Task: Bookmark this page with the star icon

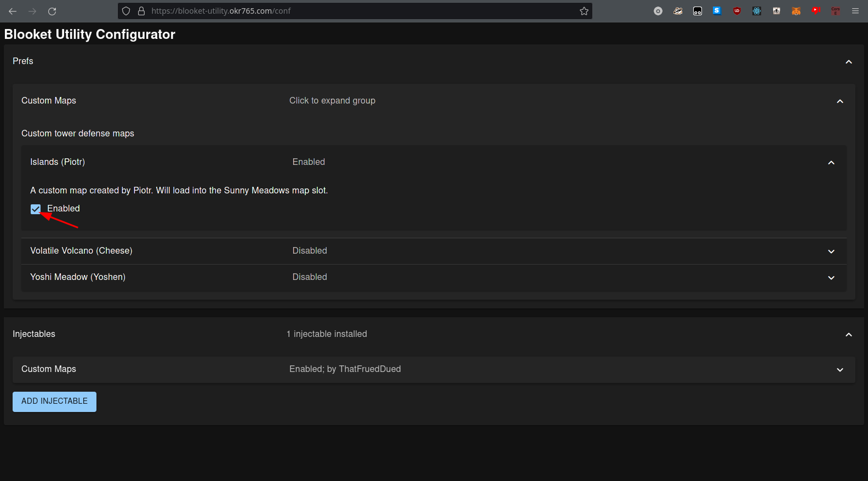Action: (584, 11)
